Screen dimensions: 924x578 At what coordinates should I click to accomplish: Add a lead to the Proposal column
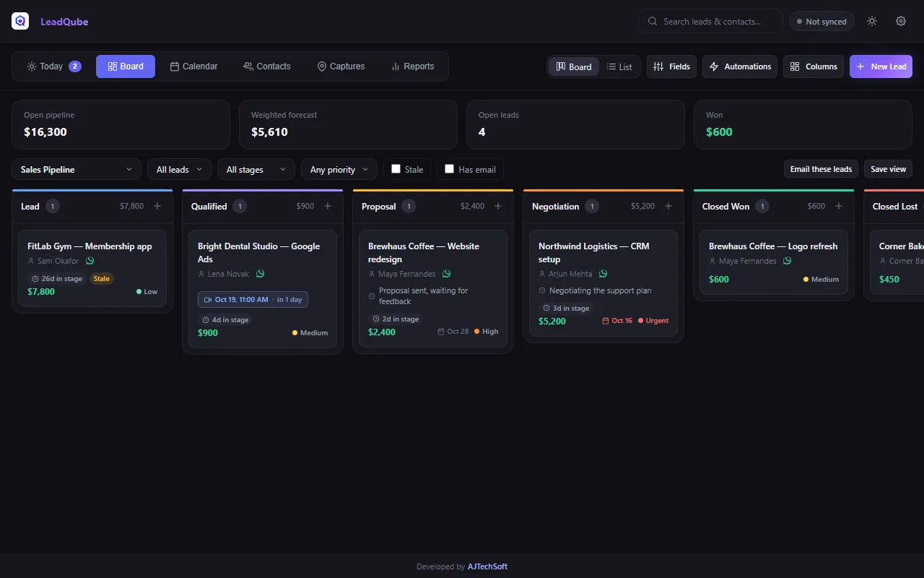click(x=498, y=206)
